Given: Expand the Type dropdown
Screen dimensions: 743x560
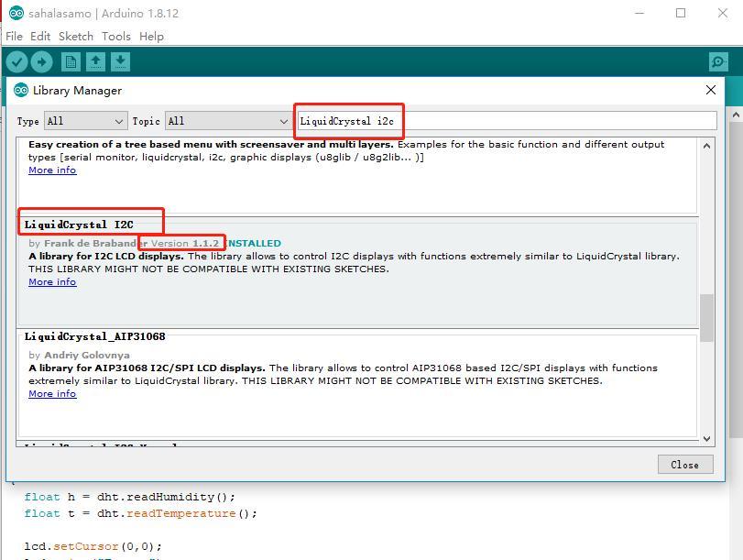Looking at the screenshot, I should (x=86, y=121).
